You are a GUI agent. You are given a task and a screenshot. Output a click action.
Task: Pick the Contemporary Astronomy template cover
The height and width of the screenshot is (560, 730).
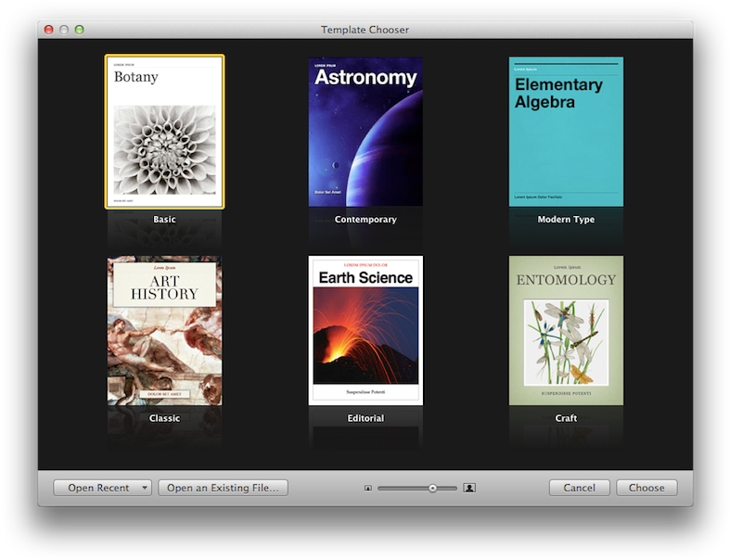click(365, 131)
